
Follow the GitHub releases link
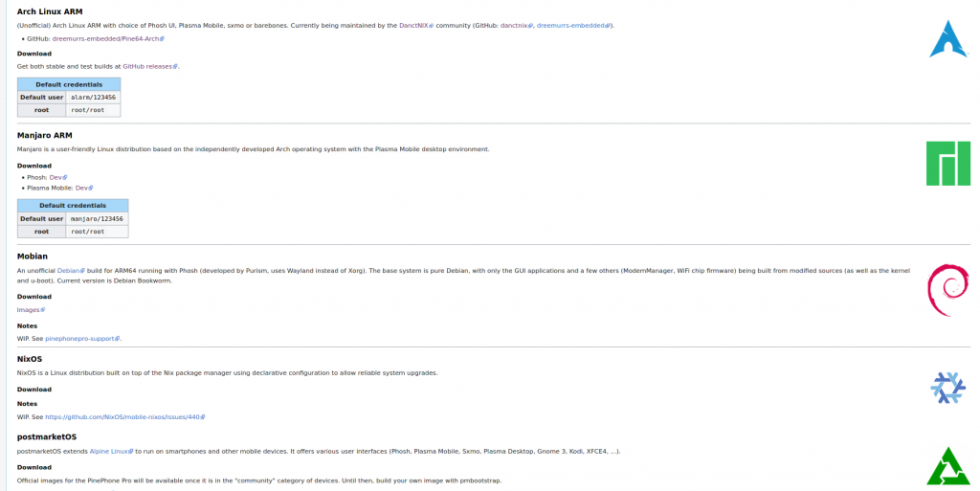click(x=148, y=66)
